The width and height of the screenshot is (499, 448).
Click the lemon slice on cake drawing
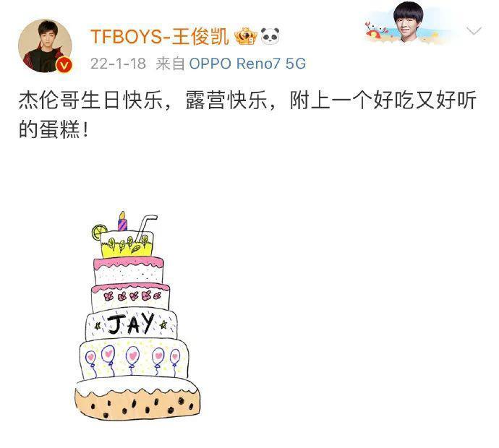coord(99,232)
